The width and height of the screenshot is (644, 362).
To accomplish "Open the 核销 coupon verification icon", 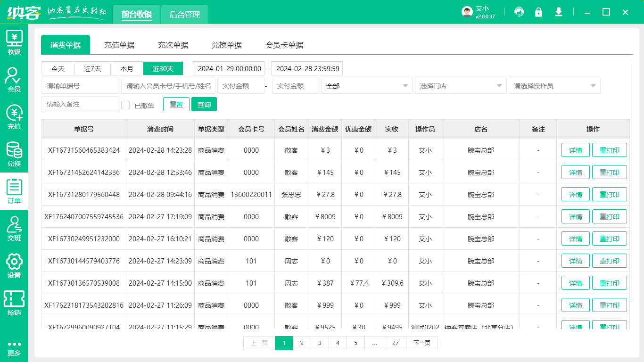I will pyautogui.click(x=14, y=303).
